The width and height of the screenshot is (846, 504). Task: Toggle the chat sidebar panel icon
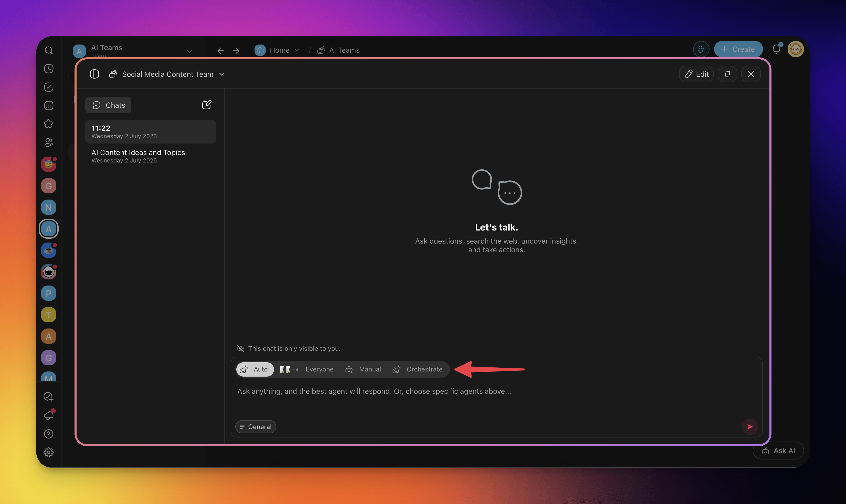[x=94, y=74]
